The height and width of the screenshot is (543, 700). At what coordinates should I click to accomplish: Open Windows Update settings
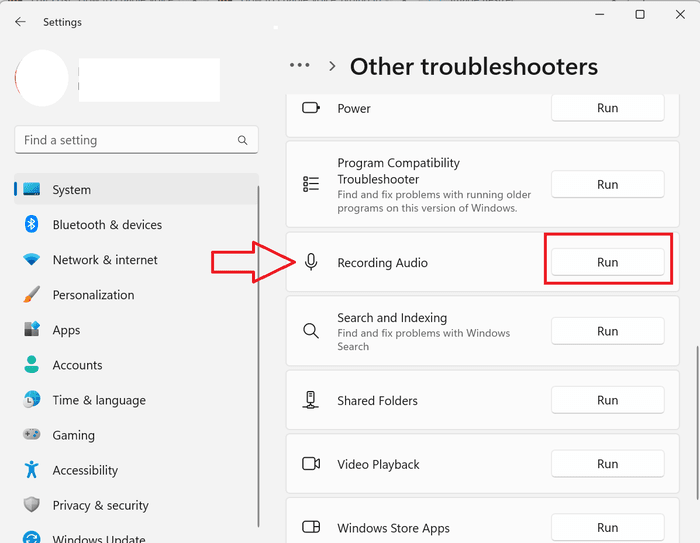(136, 535)
